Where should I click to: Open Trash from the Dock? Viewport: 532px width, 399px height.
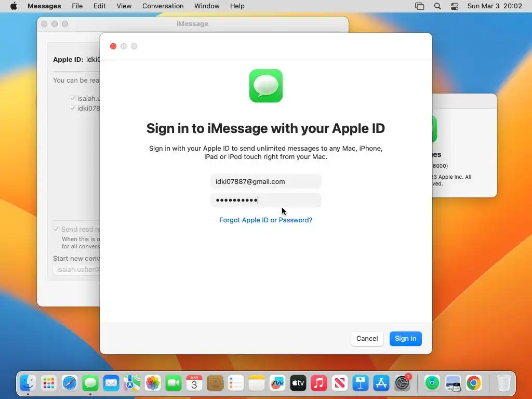(504, 383)
